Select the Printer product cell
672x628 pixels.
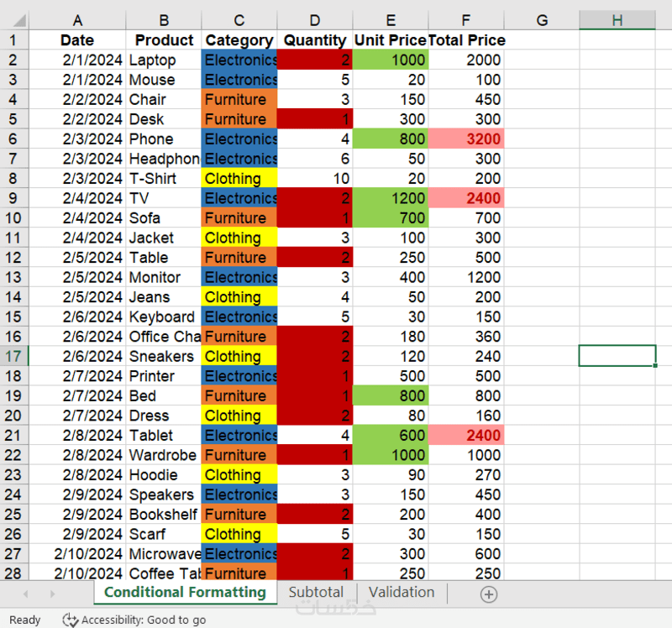pyautogui.click(x=164, y=375)
